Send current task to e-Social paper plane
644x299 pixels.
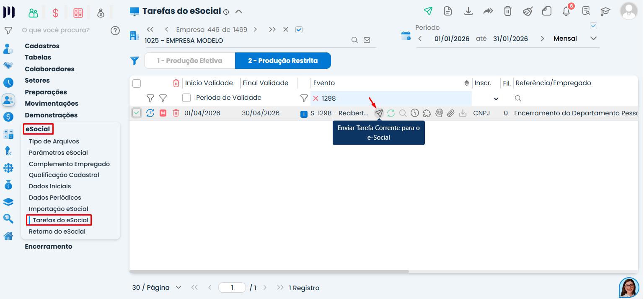click(379, 113)
